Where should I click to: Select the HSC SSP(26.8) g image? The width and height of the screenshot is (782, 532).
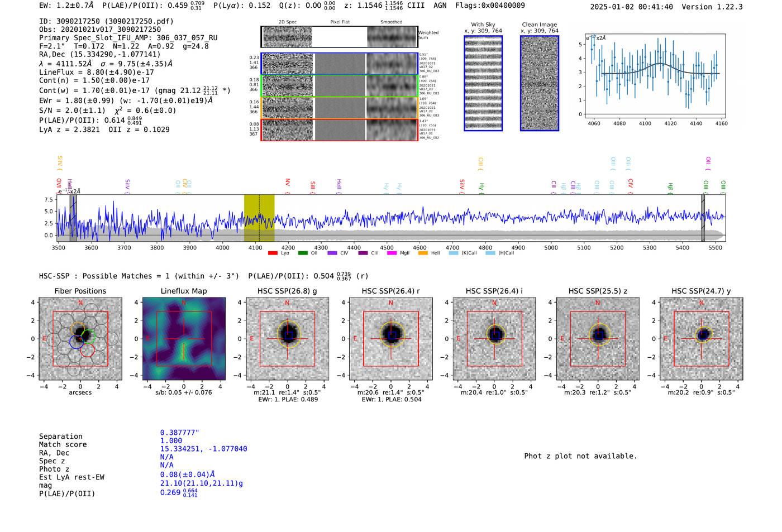(x=287, y=339)
